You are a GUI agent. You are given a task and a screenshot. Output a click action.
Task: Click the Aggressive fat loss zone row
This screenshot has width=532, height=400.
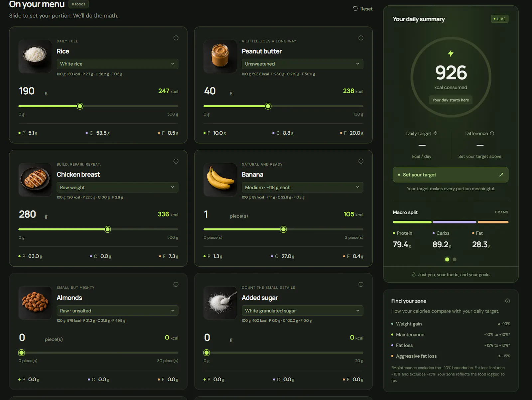coord(451,356)
